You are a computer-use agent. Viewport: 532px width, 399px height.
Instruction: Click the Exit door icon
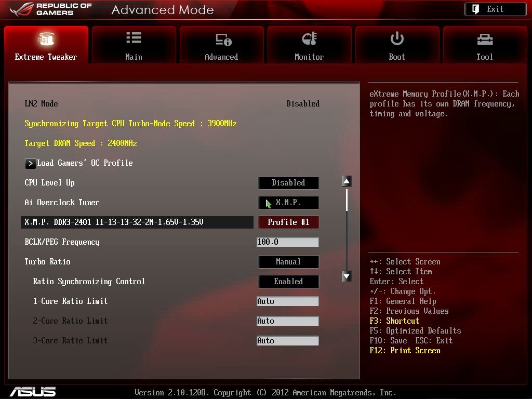476,9
